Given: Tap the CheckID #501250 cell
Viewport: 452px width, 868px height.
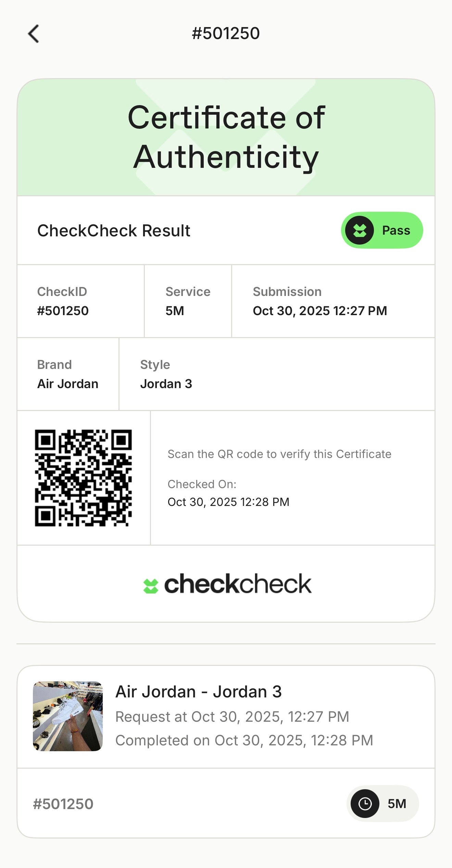Looking at the screenshot, I should pos(80,301).
